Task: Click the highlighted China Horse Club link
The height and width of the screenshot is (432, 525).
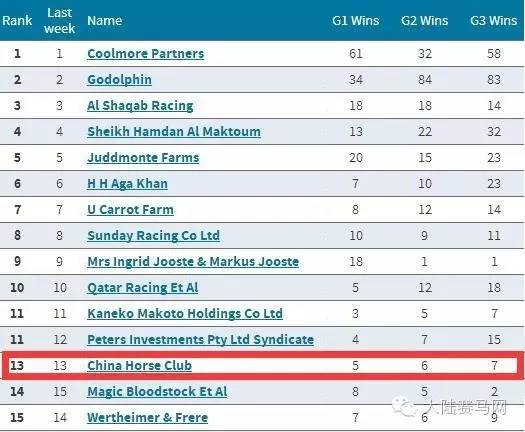Action: 139,366
